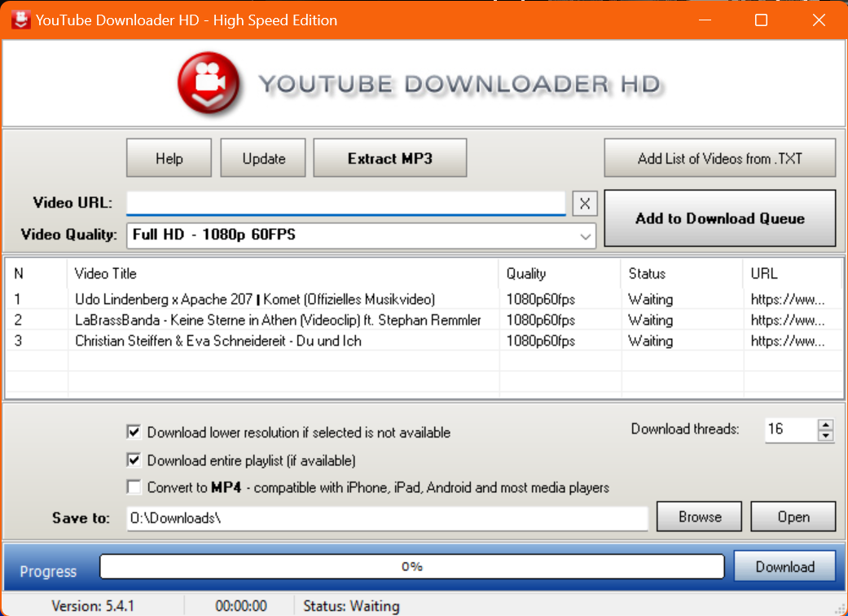The width and height of the screenshot is (848, 616).
Task: Click the app icon in the title bar
Action: pyautogui.click(x=19, y=20)
